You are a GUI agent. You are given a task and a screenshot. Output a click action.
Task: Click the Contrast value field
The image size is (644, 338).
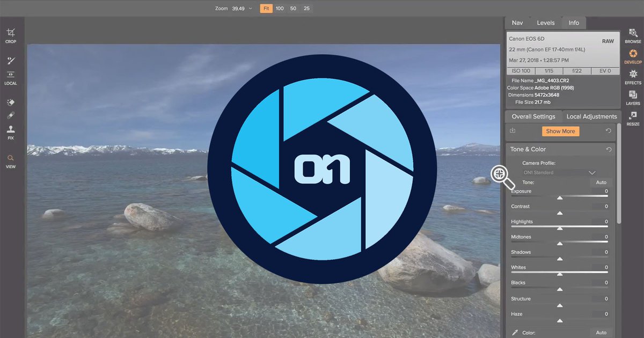point(601,206)
